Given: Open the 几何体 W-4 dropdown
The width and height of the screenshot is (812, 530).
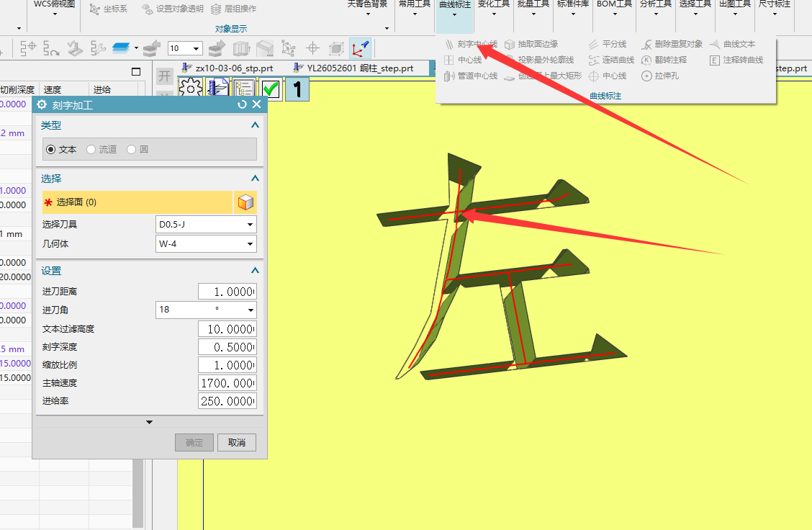Looking at the screenshot, I should pos(206,243).
